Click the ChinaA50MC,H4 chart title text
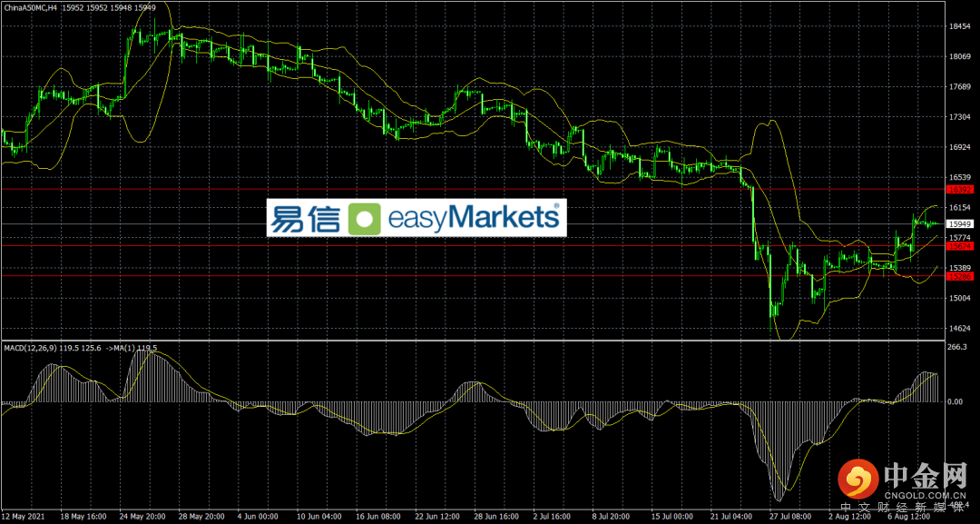Viewport: 980px width, 524px height. (x=29, y=7)
